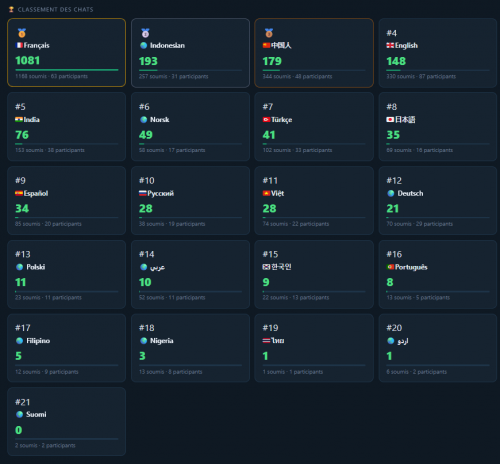Image resolution: width=500 pixels, height=464 pixels.
Task: Click the participants line under ไทย
Action: pos(293,372)
